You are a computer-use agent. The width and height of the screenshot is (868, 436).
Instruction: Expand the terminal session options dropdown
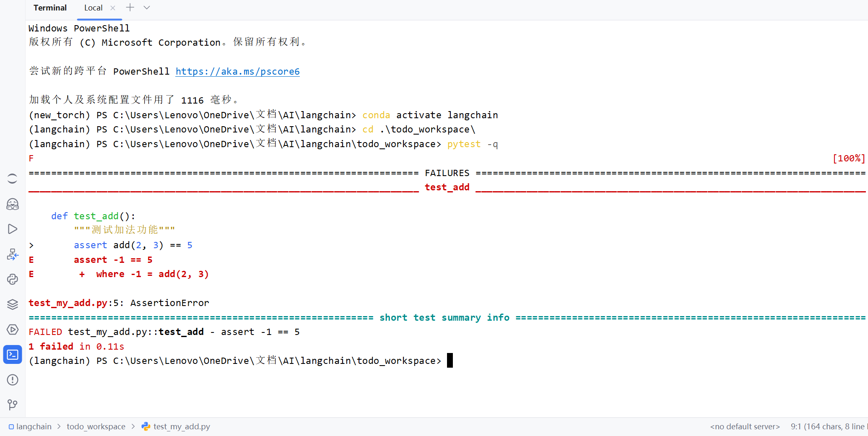point(147,8)
